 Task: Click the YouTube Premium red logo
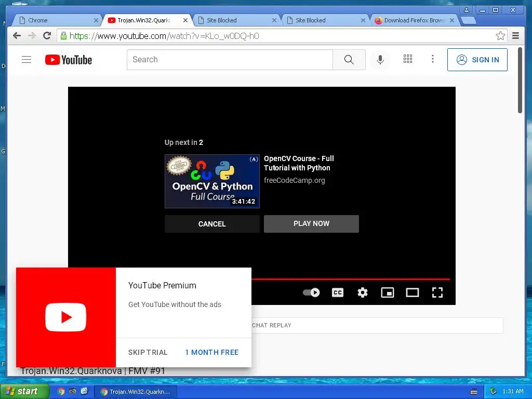tap(66, 317)
